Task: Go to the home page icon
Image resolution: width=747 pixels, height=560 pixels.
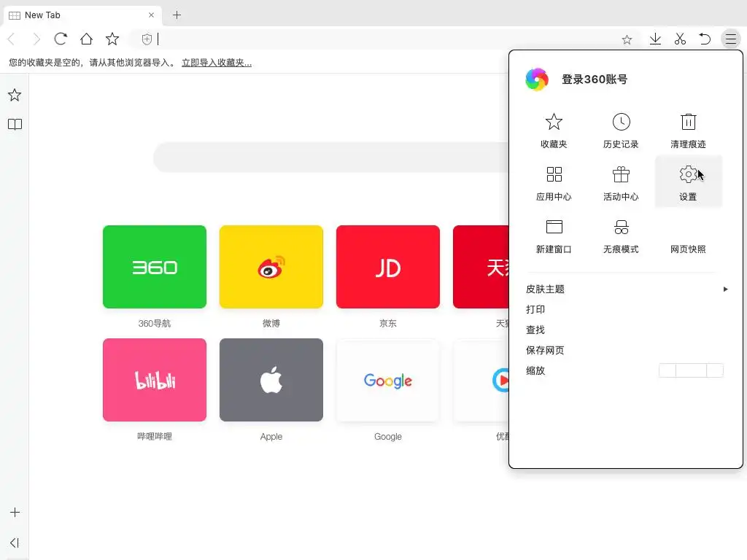Action: [86, 39]
